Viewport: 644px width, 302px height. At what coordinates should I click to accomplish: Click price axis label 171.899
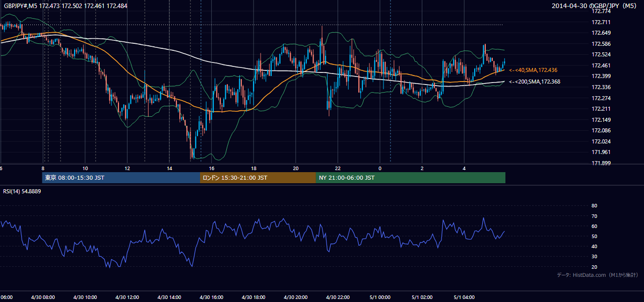pos(601,163)
